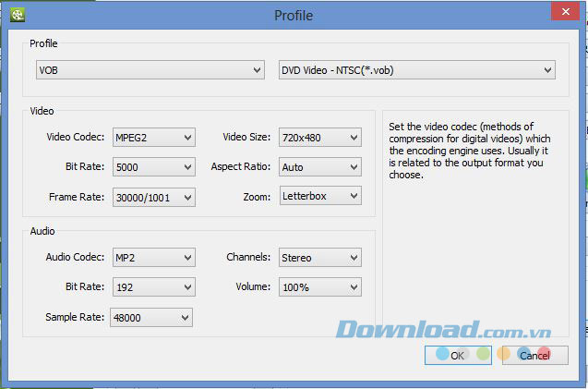Select the Video Size 720x480 combo box
This screenshot has width=588, height=389.
pyautogui.click(x=320, y=138)
